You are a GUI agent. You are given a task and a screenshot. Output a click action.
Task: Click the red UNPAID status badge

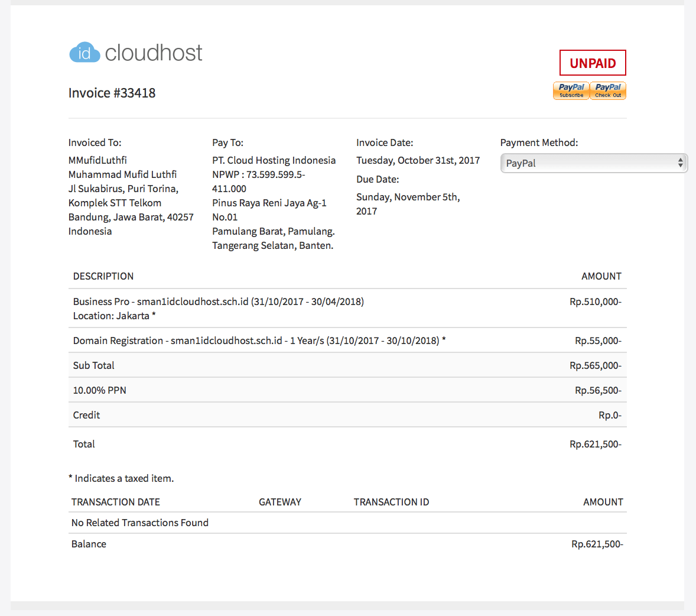[x=593, y=63]
